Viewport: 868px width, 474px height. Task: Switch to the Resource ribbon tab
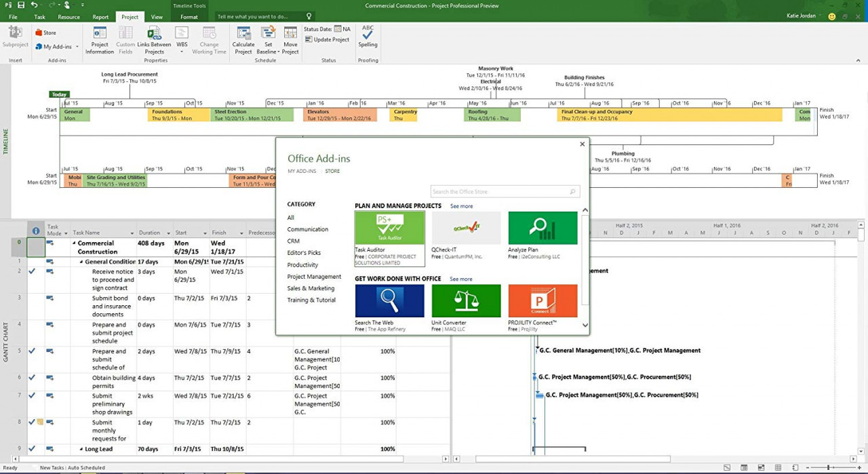click(68, 17)
